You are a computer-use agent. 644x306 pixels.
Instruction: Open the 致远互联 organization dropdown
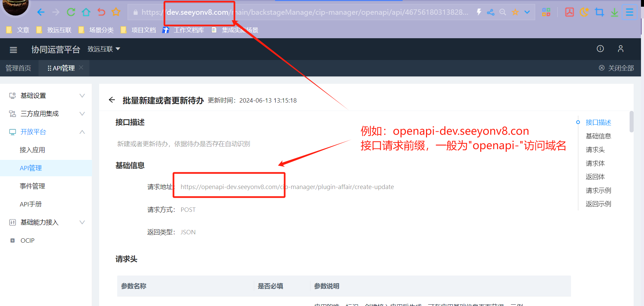tap(104, 49)
